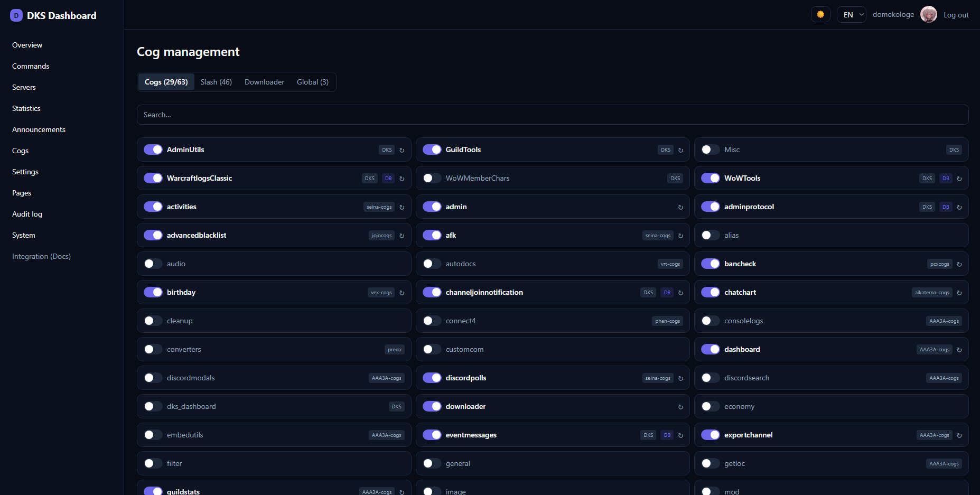
Task: Reload the birthday cog
Action: (402, 293)
